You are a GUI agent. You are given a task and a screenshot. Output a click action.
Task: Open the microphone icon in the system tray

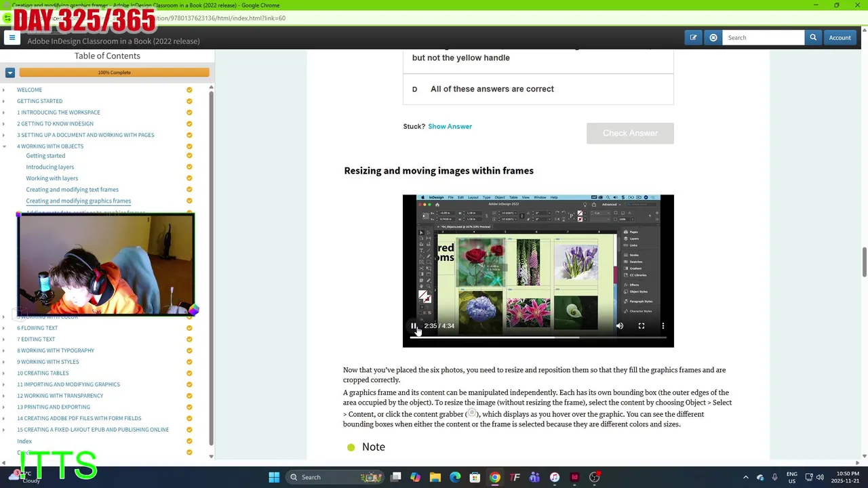tap(774, 477)
